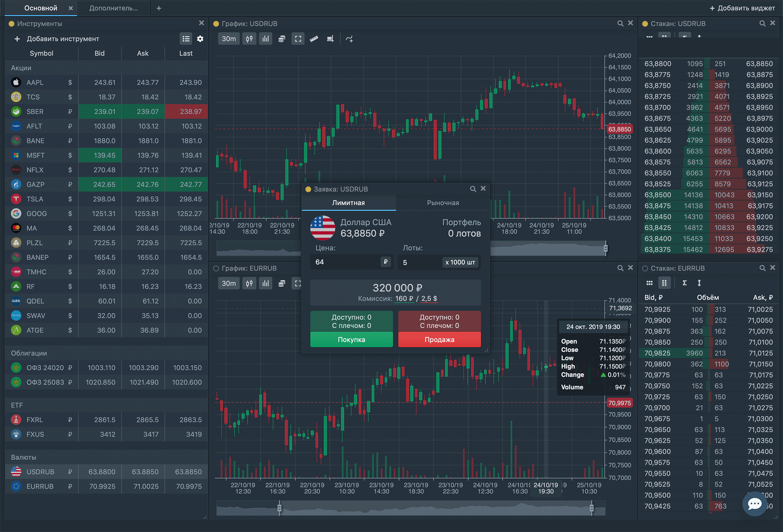Close the Основной workspace tab

tap(71, 8)
